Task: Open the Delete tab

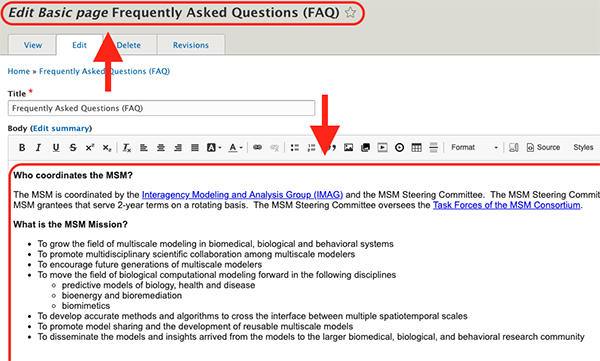Action: (129, 45)
